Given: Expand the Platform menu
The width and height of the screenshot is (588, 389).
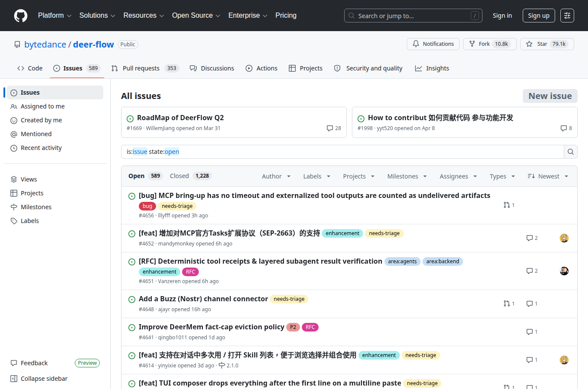Looking at the screenshot, I should tap(54, 16).
